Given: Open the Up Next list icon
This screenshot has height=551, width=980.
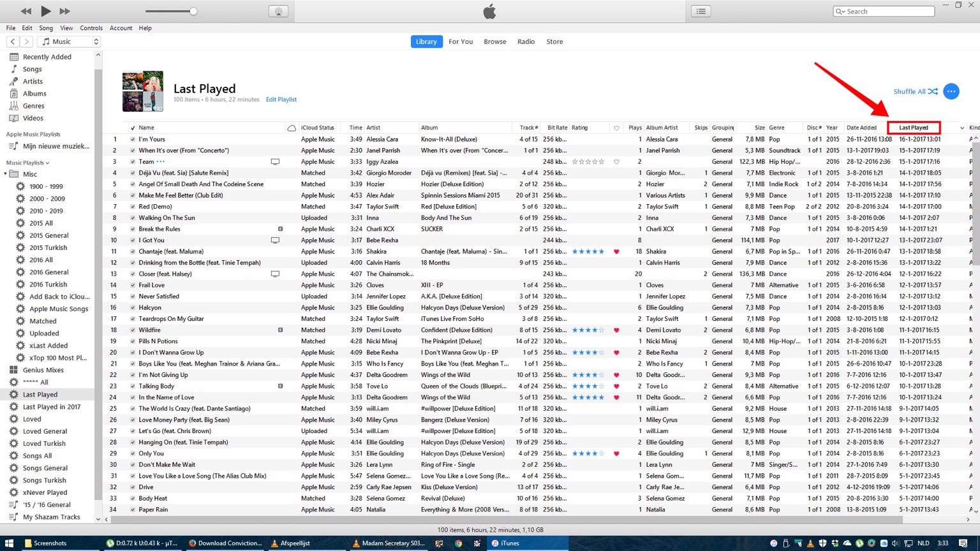Looking at the screenshot, I should click(701, 11).
